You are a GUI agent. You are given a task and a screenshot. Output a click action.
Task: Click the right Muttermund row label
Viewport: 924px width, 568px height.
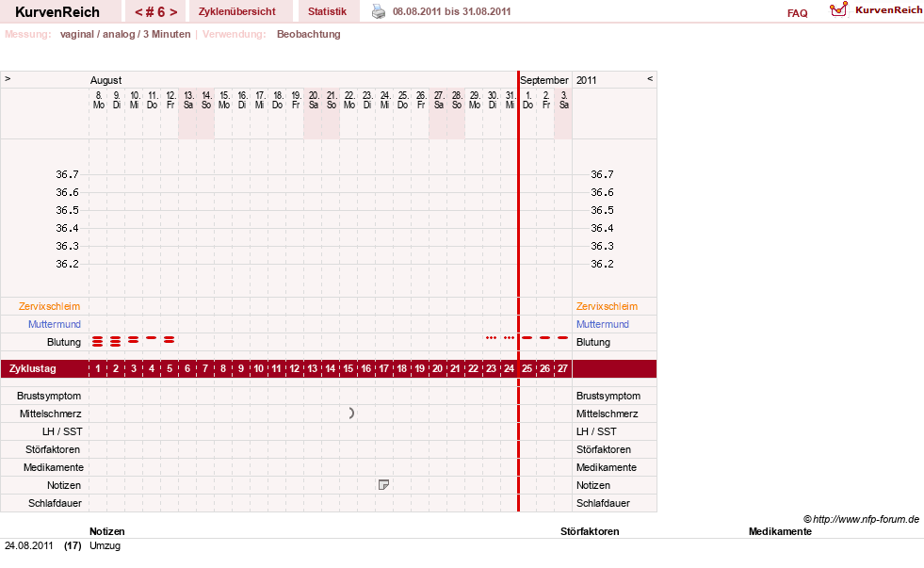[602, 324]
